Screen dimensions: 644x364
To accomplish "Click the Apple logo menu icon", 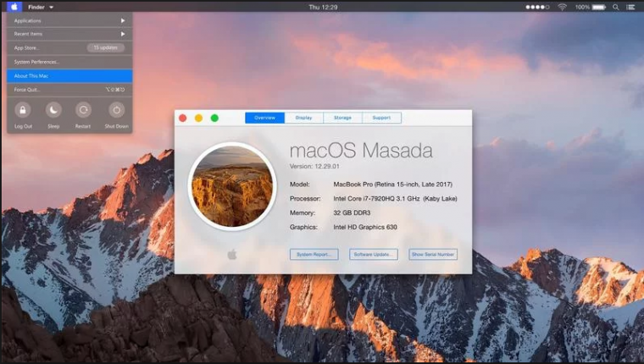I will (x=15, y=6).
